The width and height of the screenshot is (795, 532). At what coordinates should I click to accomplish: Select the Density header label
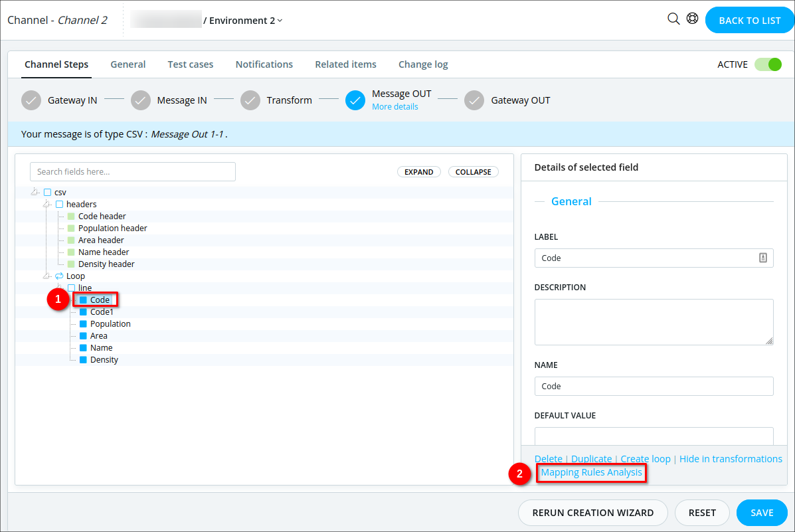(x=106, y=264)
